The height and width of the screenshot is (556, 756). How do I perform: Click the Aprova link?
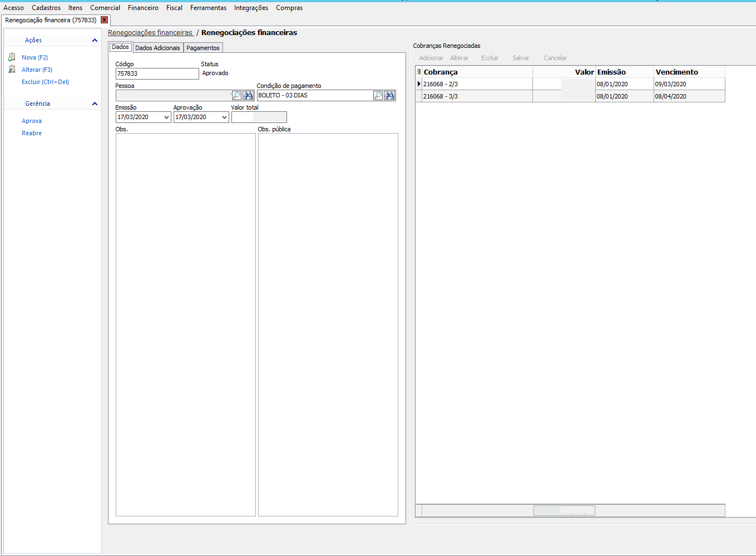[32, 121]
